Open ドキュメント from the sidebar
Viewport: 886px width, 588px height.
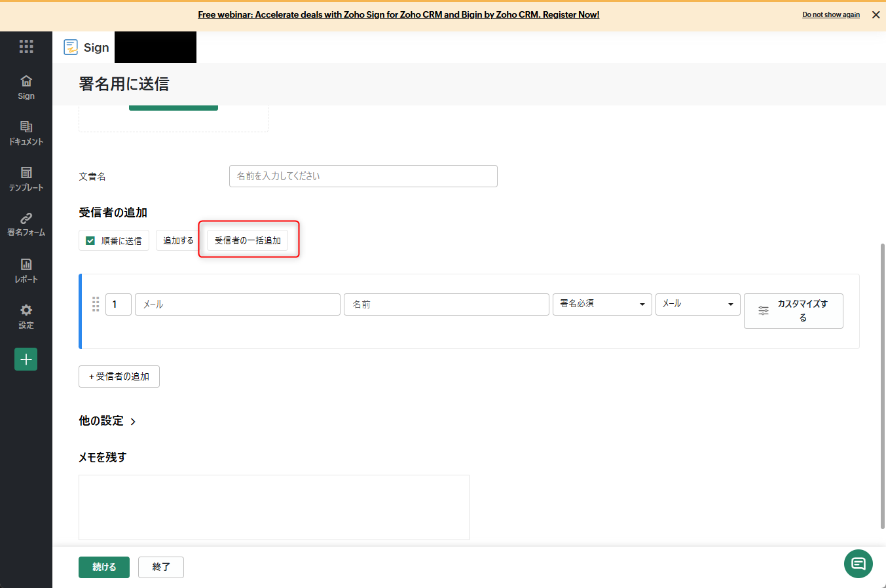pyautogui.click(x=26, y=133)
